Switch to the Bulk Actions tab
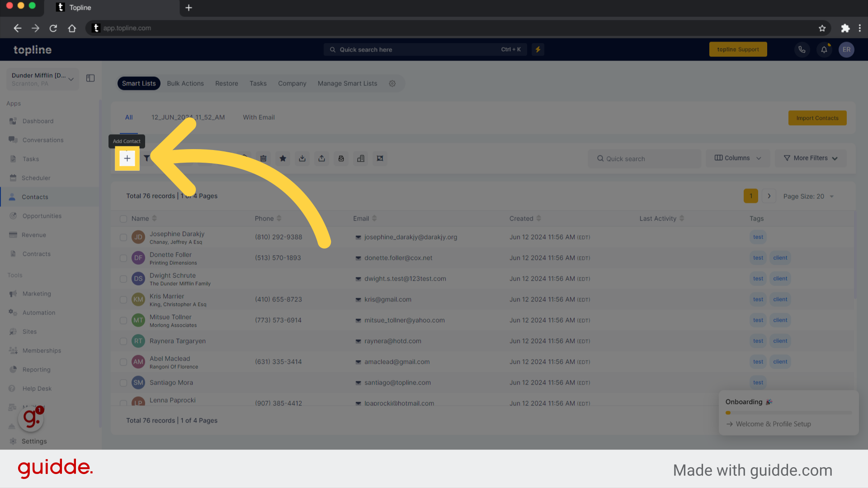 [x=185, y=84]
